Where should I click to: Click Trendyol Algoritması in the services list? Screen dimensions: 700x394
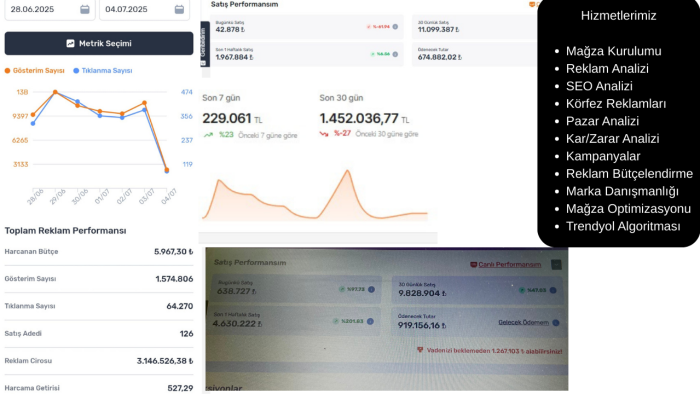623,226
